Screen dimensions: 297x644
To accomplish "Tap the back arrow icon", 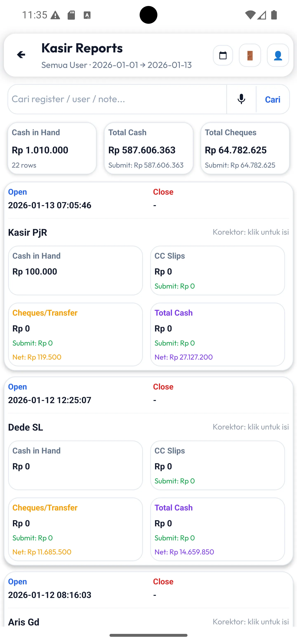I will (x=21, y=55).
